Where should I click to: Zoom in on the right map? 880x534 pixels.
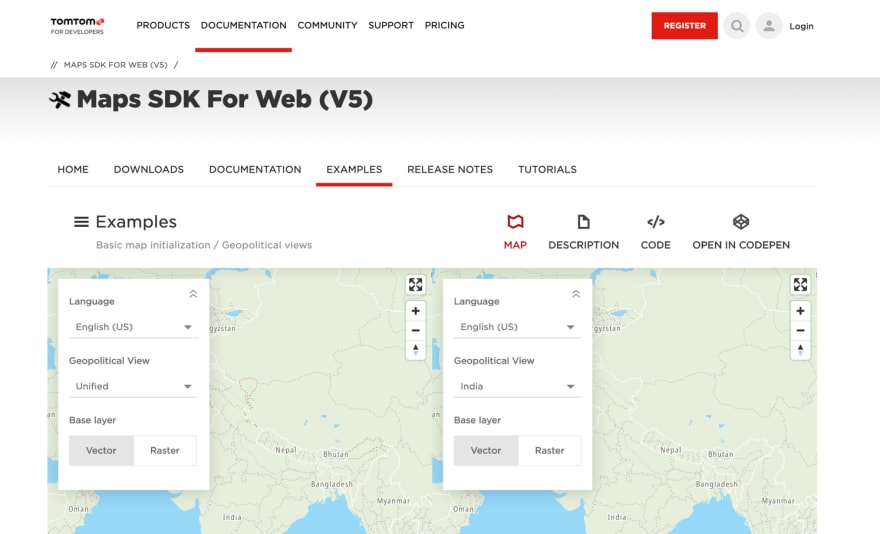[x=800, y=311]
